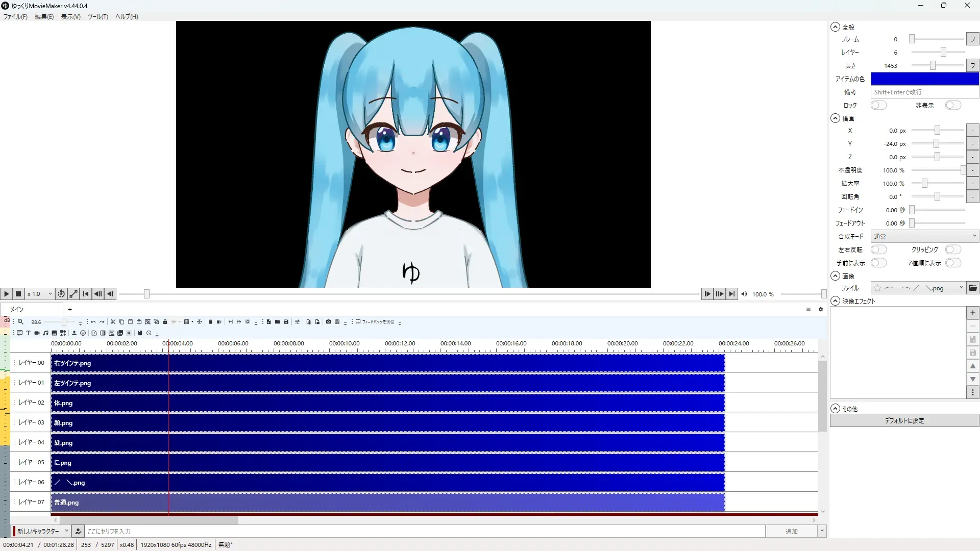Click the scissors cut icon in timeline toolbar
The height and width of the screenshot is (551, 980).
click(x=113, y=322)
